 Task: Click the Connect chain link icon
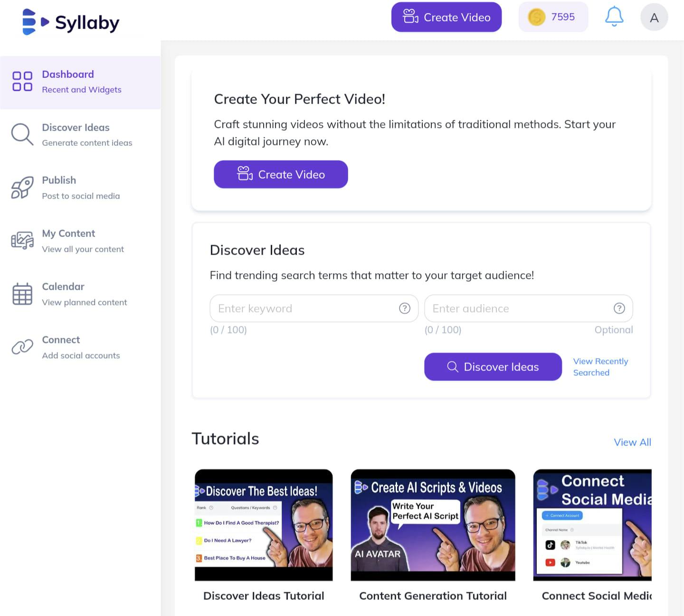(22, 347)
